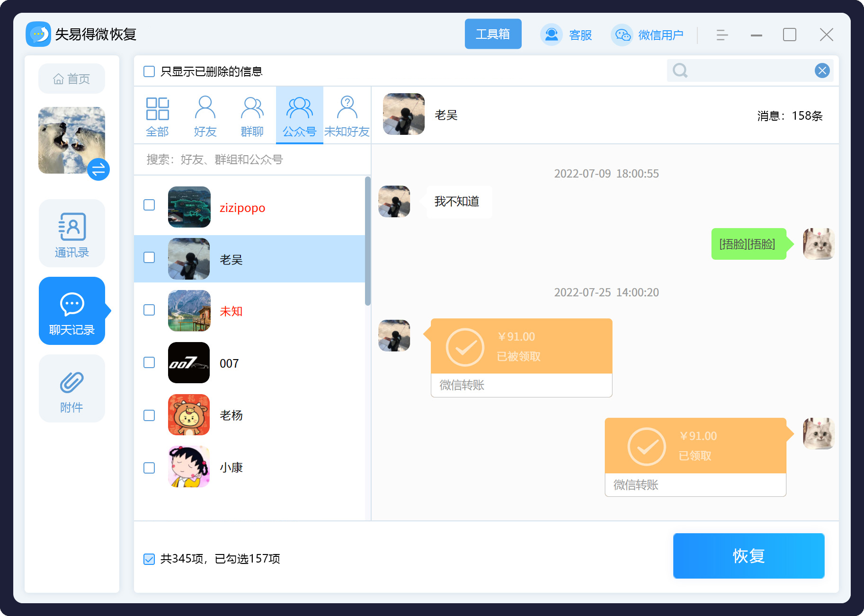Click the hamburger menu near window controls
This screenshot has height=616, width=864.
(721, 35)
